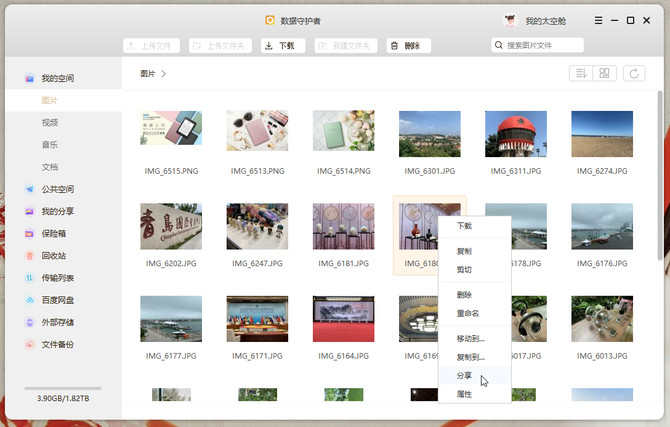Viewport: 670px width, 427px height.
Task: Click the 保险箱 safe icon
Action: click(29, 233)
